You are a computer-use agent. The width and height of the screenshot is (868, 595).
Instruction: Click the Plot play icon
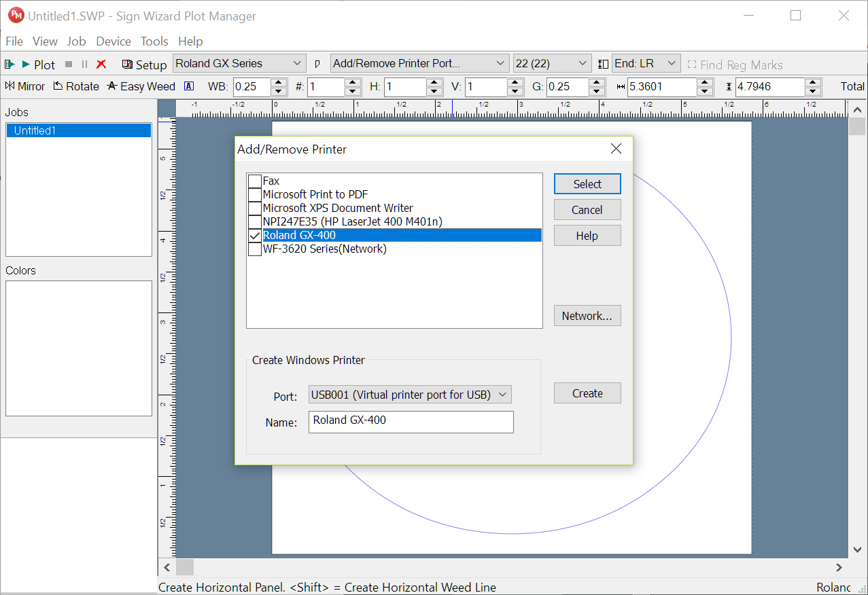[26, 65]
